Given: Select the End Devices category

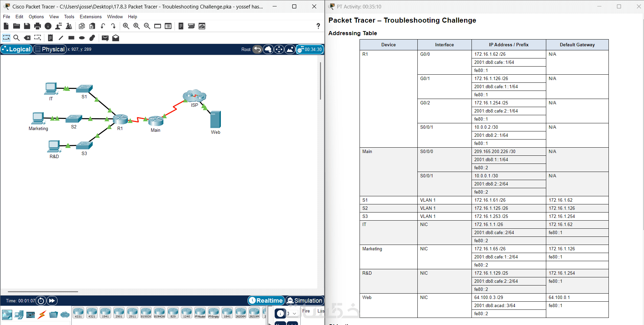Looking at the screenshot, I should tap(19, 315).
